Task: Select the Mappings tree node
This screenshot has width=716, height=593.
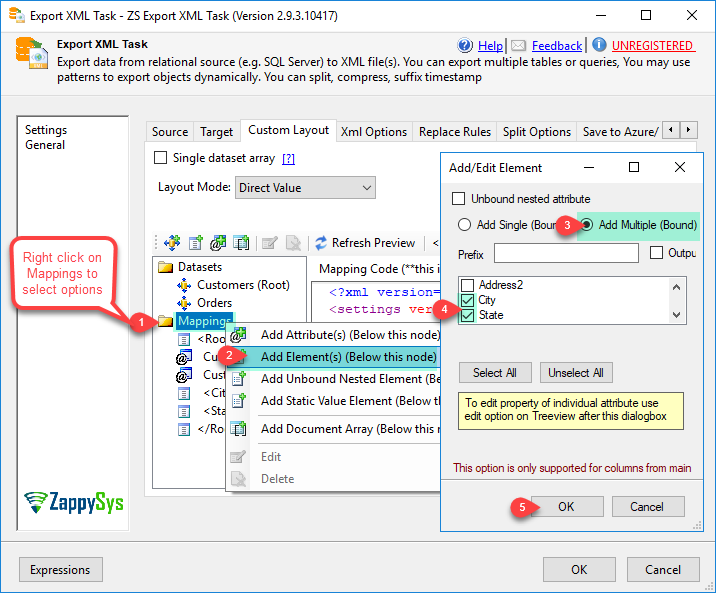Action: tap(204, 321)
